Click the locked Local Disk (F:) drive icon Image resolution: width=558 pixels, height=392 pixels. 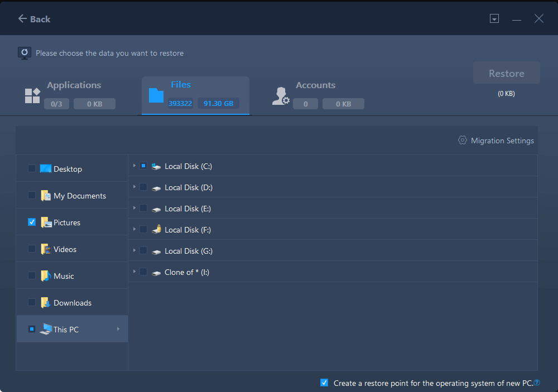point(156,229)
